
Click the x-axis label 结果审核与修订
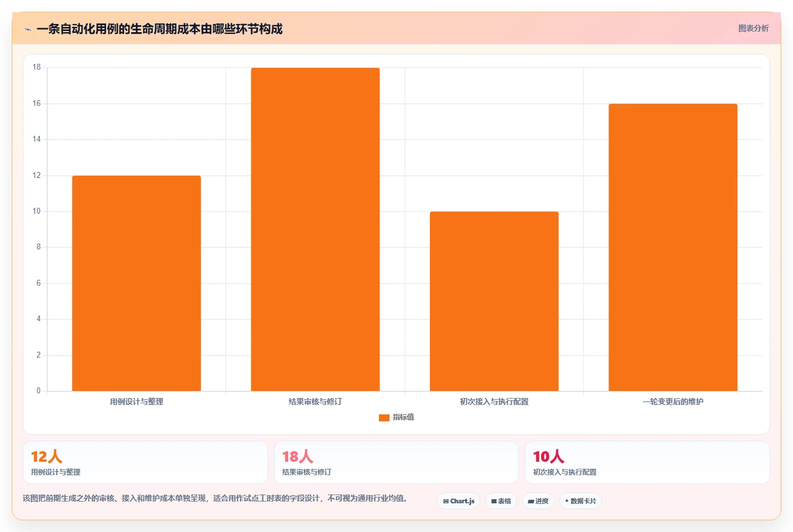pyautogui.click(x=315, y=401)
